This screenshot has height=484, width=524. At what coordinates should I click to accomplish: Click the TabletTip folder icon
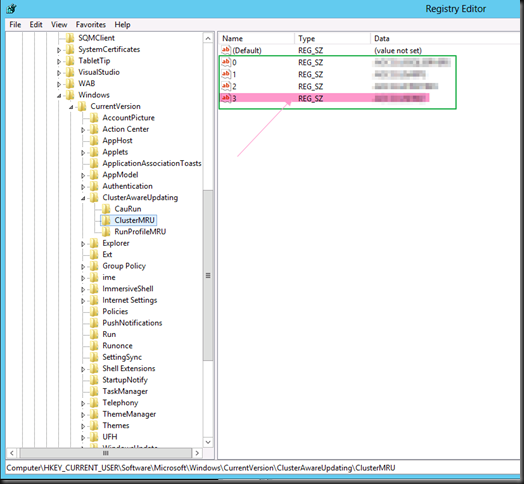pos(70,61)
